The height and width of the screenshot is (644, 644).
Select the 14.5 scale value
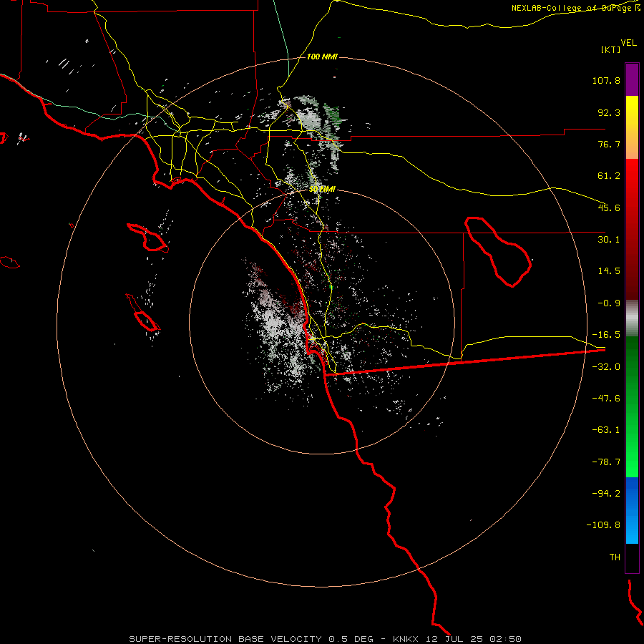tap(609, 271)
